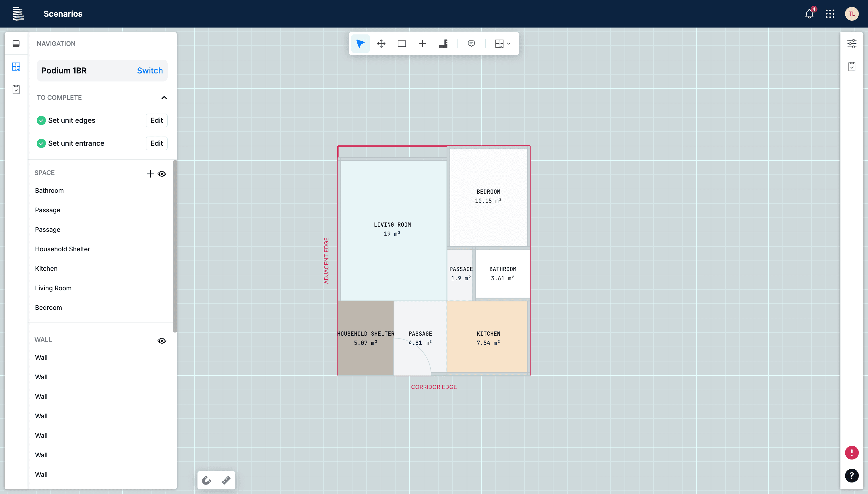Toggle the magnet snap icon
This screenshot has width=868, height=494.
206,480
